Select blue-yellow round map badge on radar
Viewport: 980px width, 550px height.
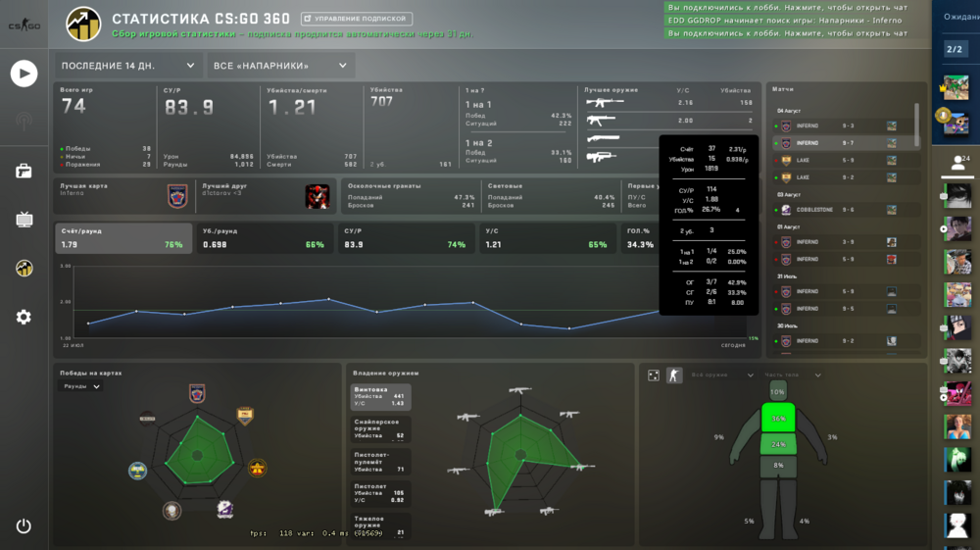coord(137,470)
